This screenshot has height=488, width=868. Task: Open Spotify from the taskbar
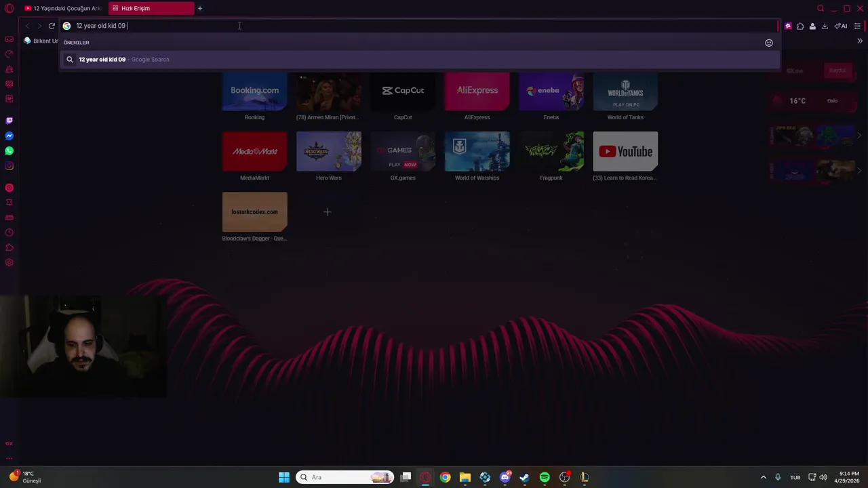[x=545, y=477]
